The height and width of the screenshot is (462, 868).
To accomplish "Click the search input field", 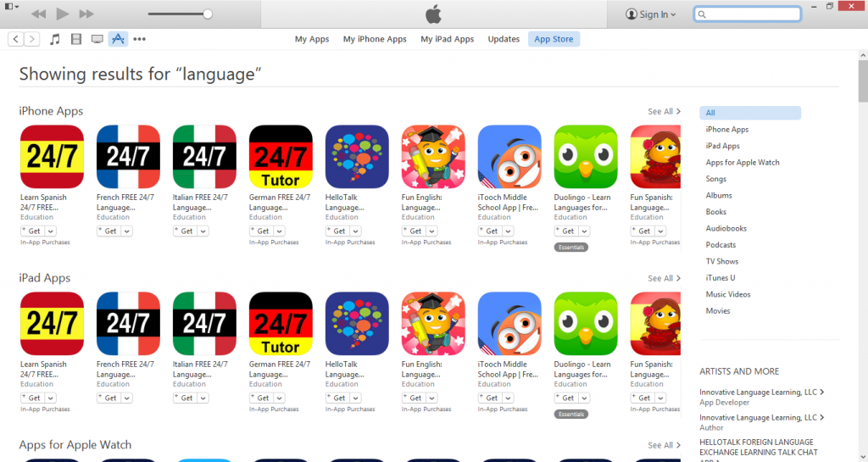I will (748, 14).
